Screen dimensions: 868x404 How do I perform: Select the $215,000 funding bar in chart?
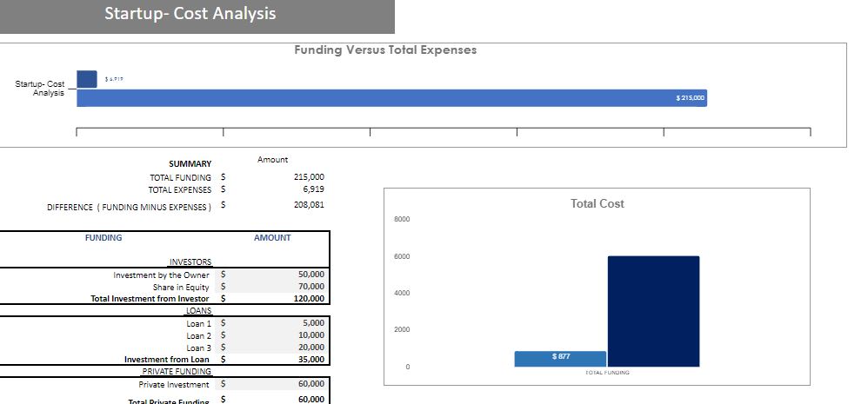coord(392,98)
